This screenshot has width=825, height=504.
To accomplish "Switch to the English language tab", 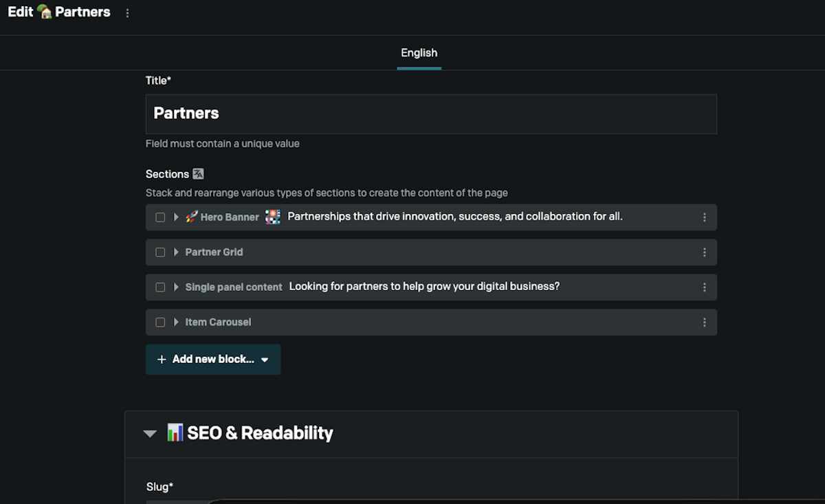I will tap(419, 53).
